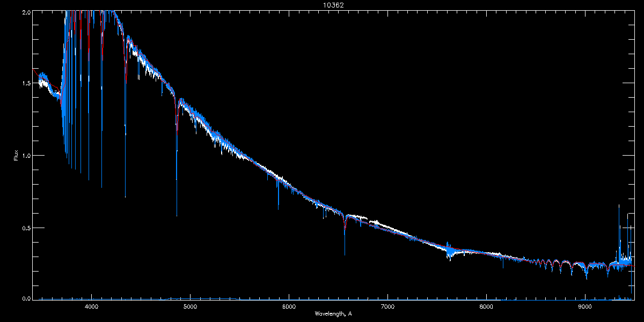Click the y-axis tick label "2.0"
Screen dimensions: 644x322
point(26,12)
